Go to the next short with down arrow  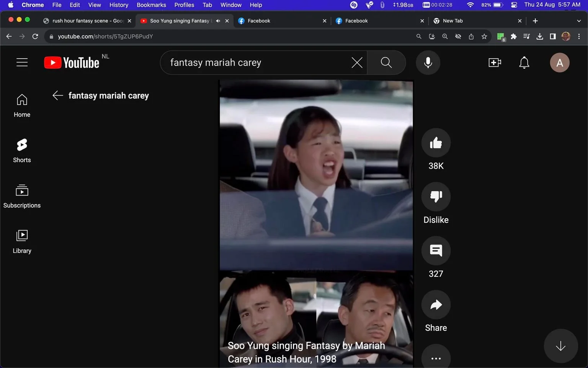coord(560,346)
